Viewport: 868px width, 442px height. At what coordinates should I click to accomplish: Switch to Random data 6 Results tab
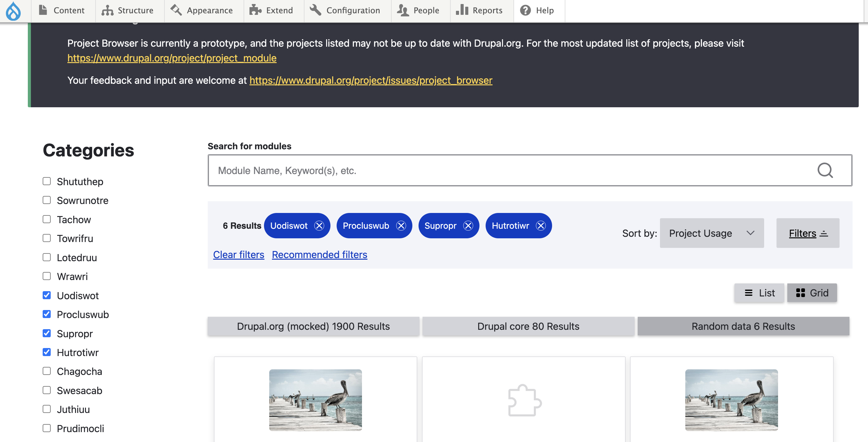(x=743, y=326)
